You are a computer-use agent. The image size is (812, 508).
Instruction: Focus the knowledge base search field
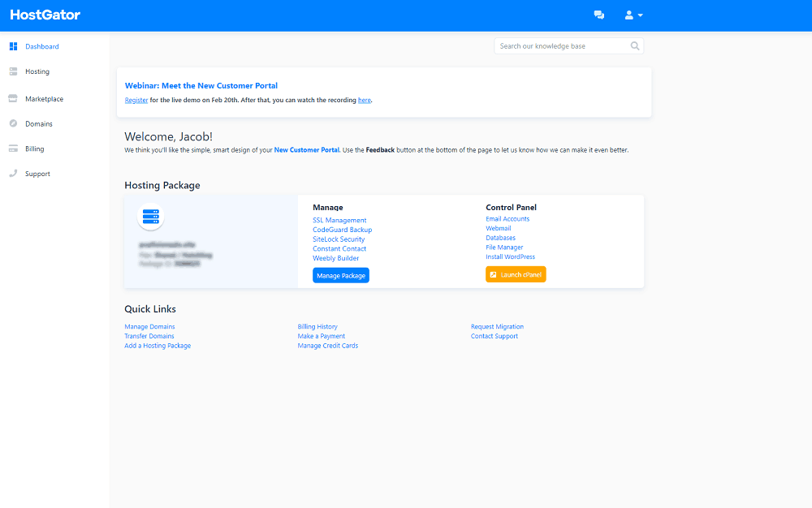tap(568, 46)
